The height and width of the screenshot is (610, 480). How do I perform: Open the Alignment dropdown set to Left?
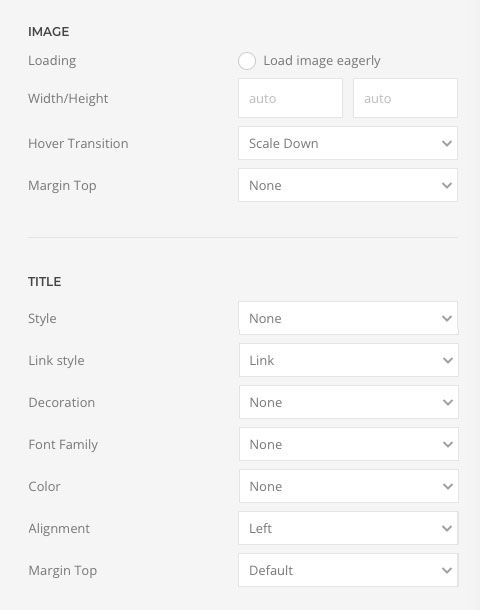click(x=348, y=528)
